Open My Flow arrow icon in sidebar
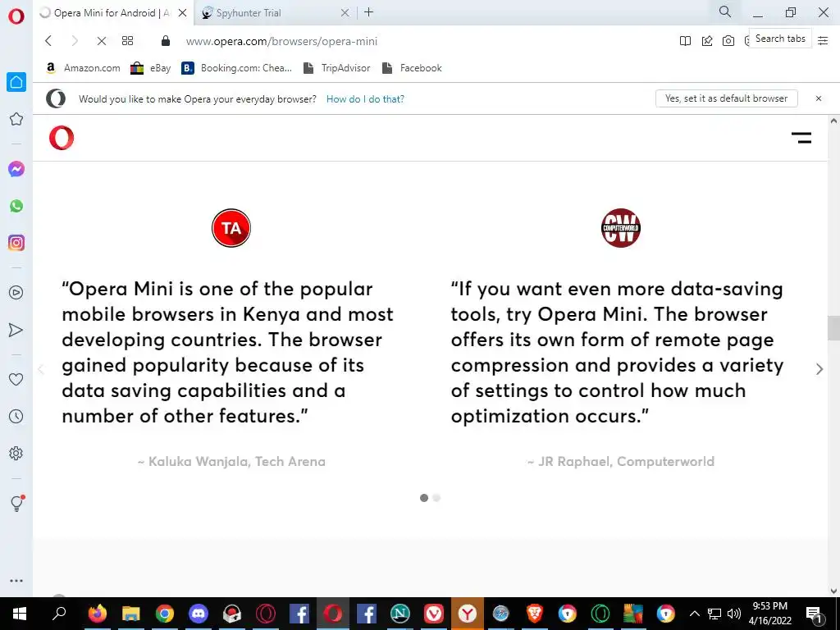 tap(16, 330)
